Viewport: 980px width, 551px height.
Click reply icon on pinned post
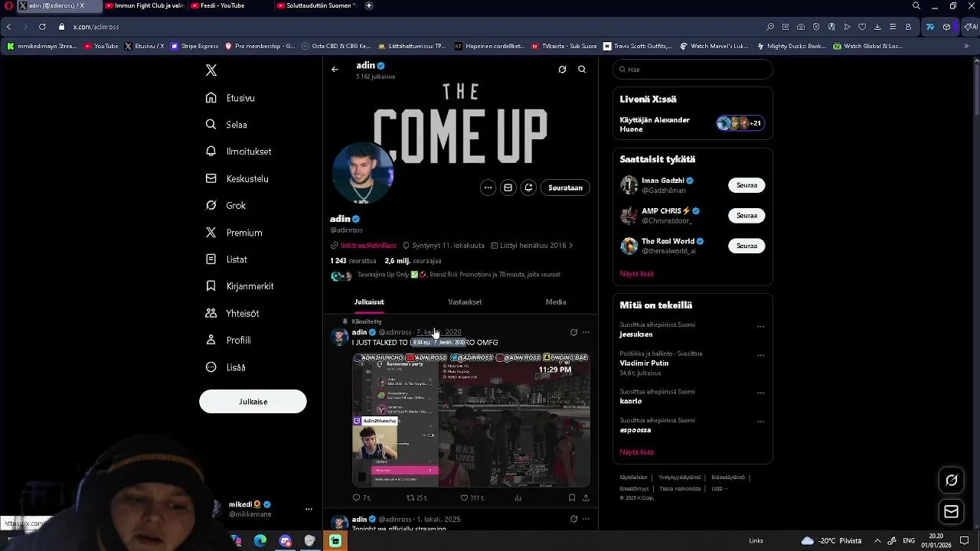pos(356,497)
